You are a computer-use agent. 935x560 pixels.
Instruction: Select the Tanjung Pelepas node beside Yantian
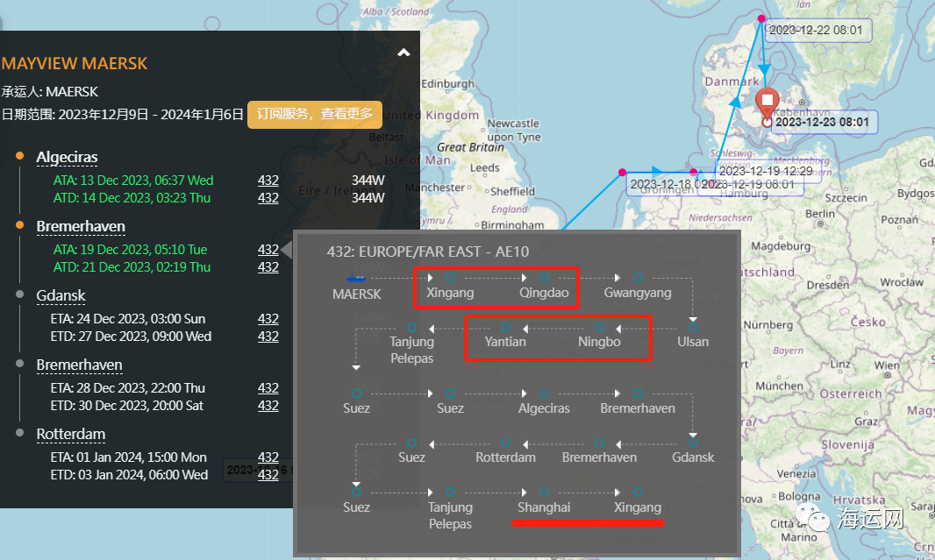(x=411, y=327)
